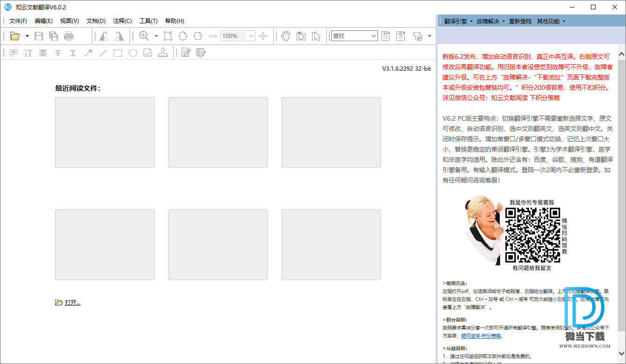Click the Fit Height page icon
Viewport: 626px width, 364px height.
(x=183, y=36)
